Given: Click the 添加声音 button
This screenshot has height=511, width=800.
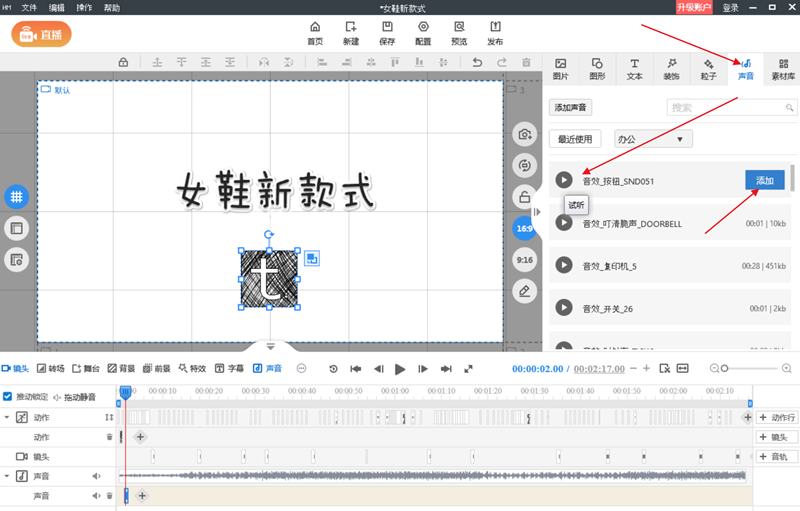Looking at the screenshot, I should pyautogui.click(x=570, y=108).
